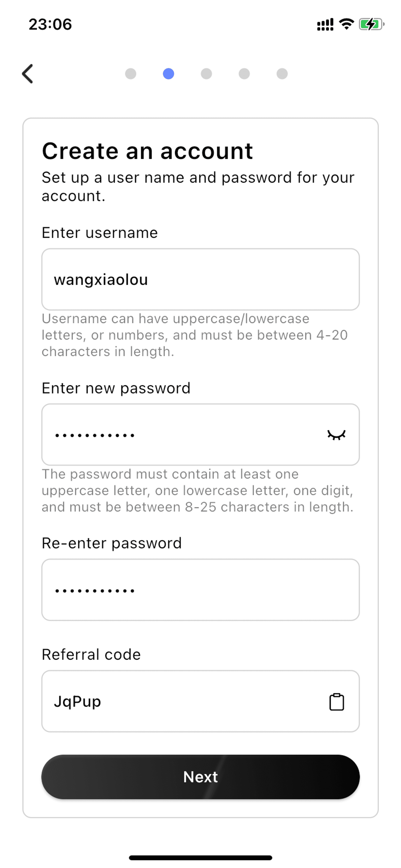
Task: Tap the back chevron arrow
Action: click(28, 73)
